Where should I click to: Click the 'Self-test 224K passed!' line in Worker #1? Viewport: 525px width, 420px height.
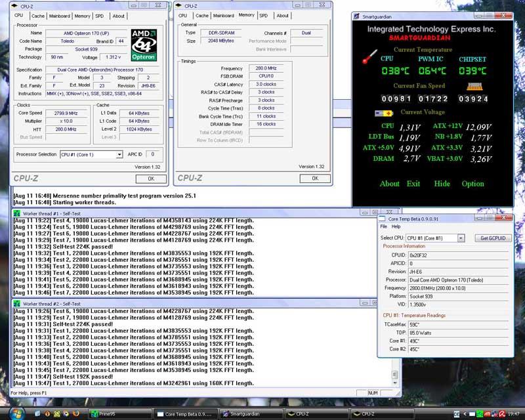point(63,247)
